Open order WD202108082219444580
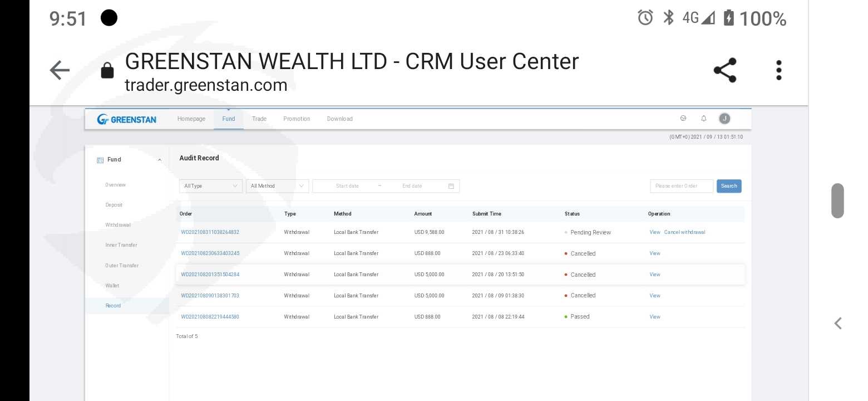The image size is (868, 401). [x=210, y=317]
